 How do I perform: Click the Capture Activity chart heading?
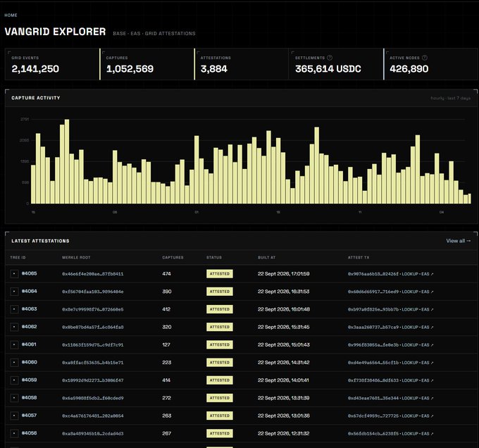tap(36, 98)
